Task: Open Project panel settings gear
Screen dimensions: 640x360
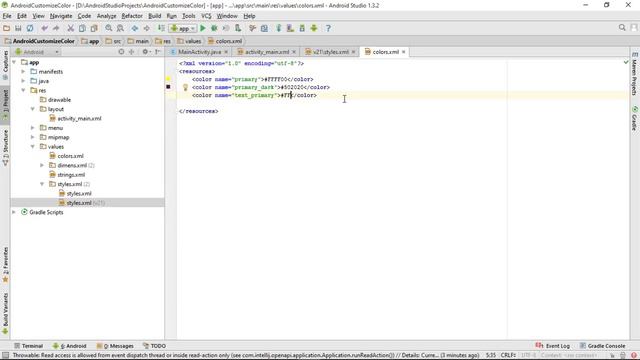Action: click(x=145, y=52)
